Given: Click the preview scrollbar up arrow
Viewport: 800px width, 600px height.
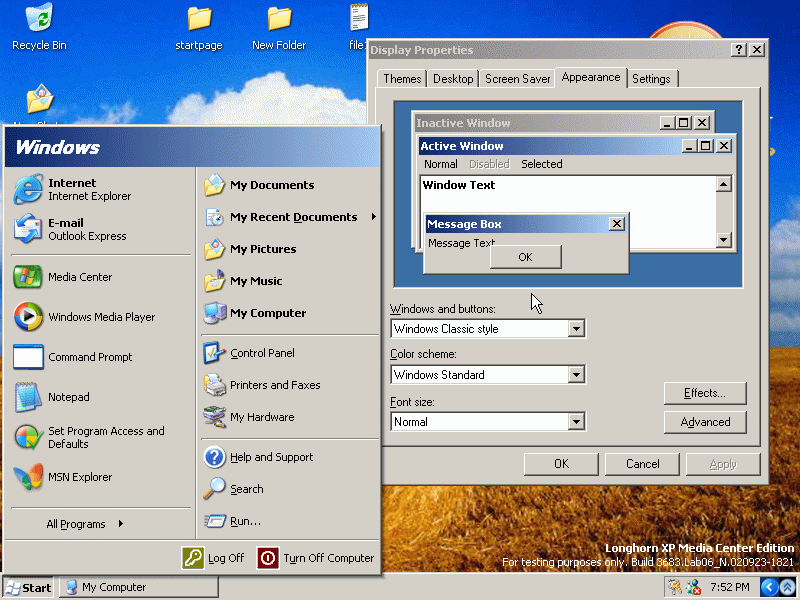Looking at the screenshot, I should 723,184.
